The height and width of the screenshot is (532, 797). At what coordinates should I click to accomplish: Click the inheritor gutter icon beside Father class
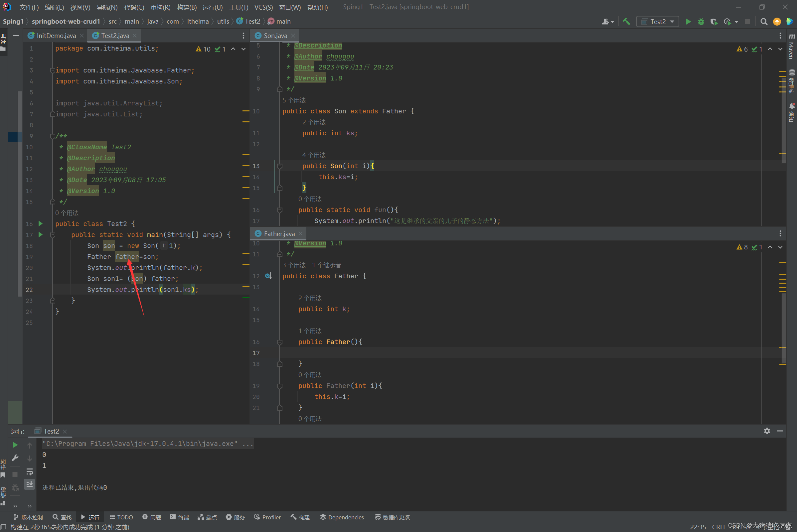268,276
